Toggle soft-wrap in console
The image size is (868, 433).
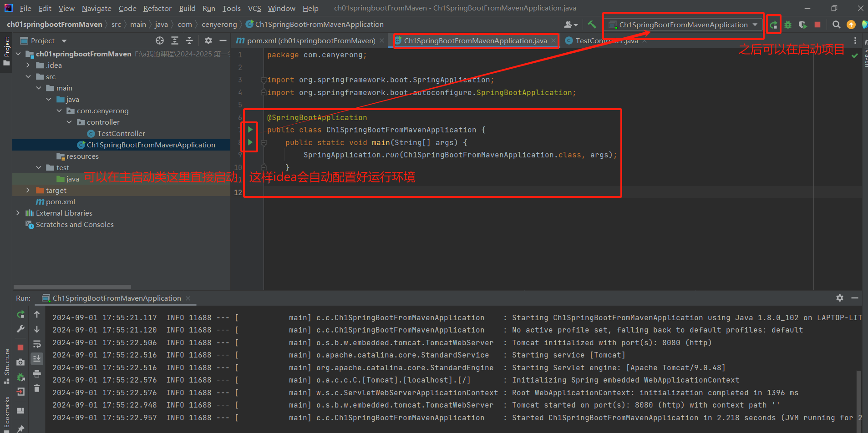(37, 344)
